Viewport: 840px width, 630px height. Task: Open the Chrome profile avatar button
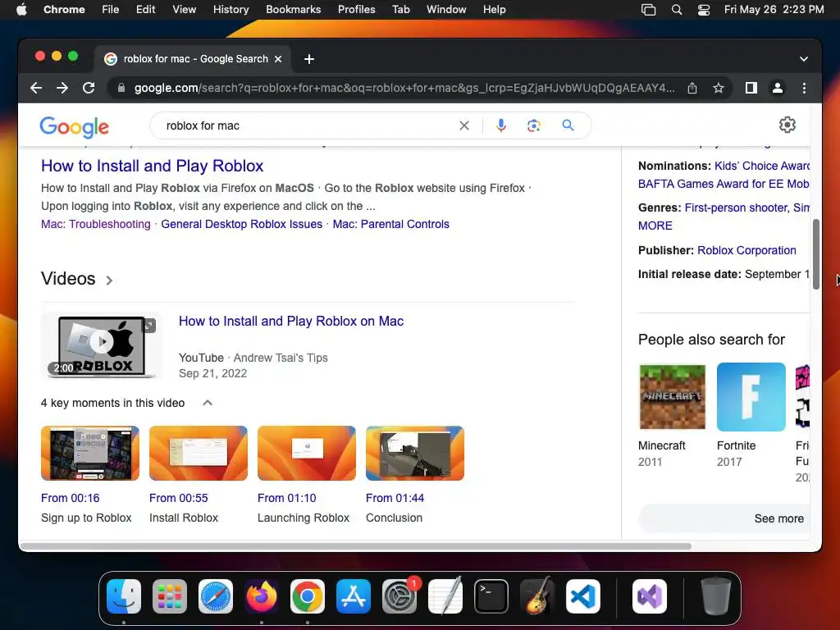click(778, 88)
